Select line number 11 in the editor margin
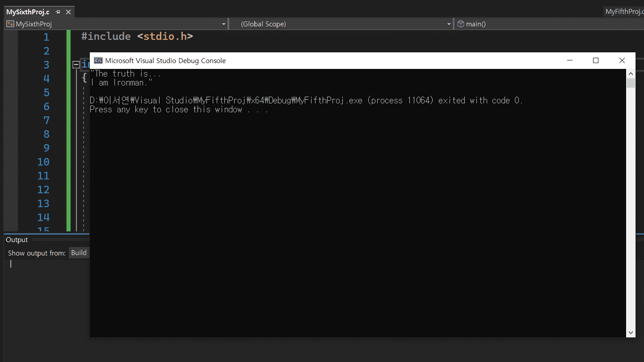Image resolution: width=644 pixels, height=362 pixels. click(x=43, y=176)
